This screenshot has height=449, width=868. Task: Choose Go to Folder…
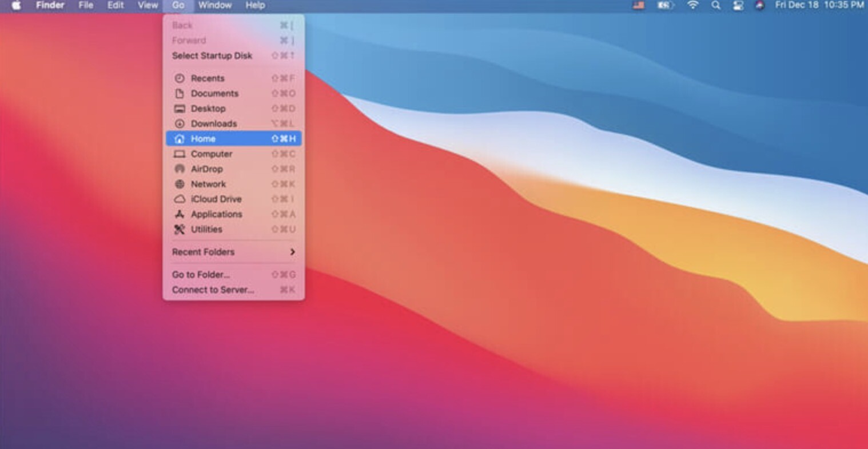tap(234, 275)
